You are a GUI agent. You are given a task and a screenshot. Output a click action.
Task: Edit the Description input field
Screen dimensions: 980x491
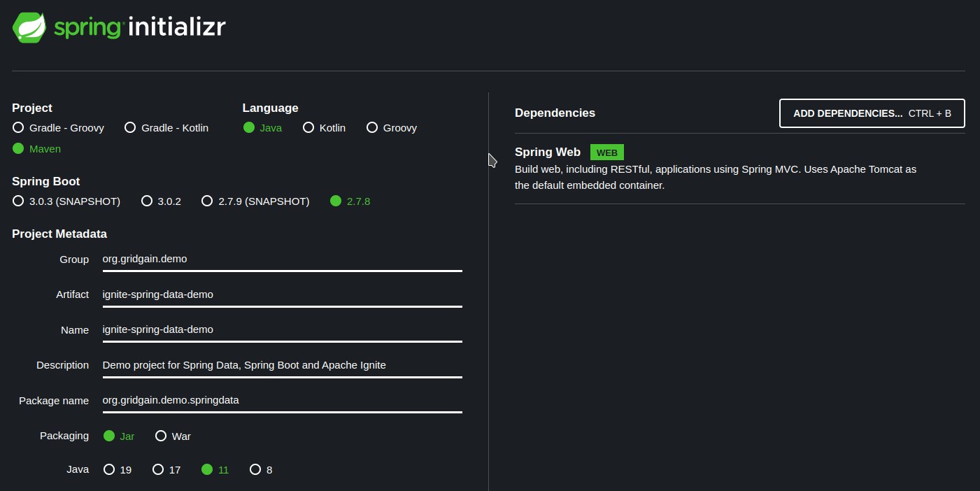click(283, 365)
